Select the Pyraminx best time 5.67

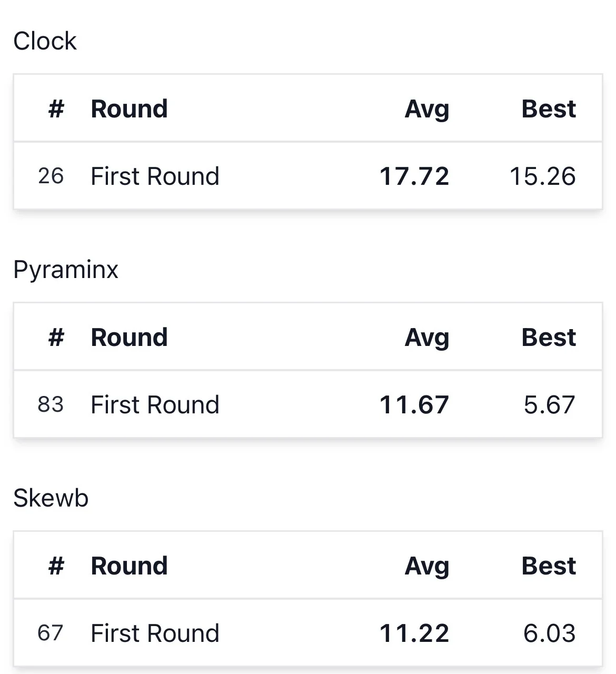pos(550,405)
